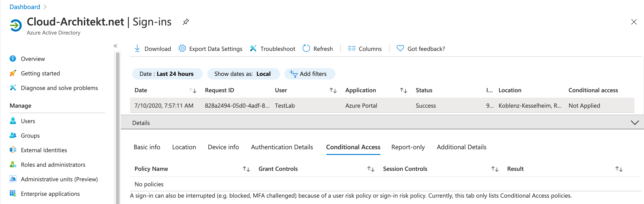
Task: Click the Roles and administrators icon
Action: (13, 164)
